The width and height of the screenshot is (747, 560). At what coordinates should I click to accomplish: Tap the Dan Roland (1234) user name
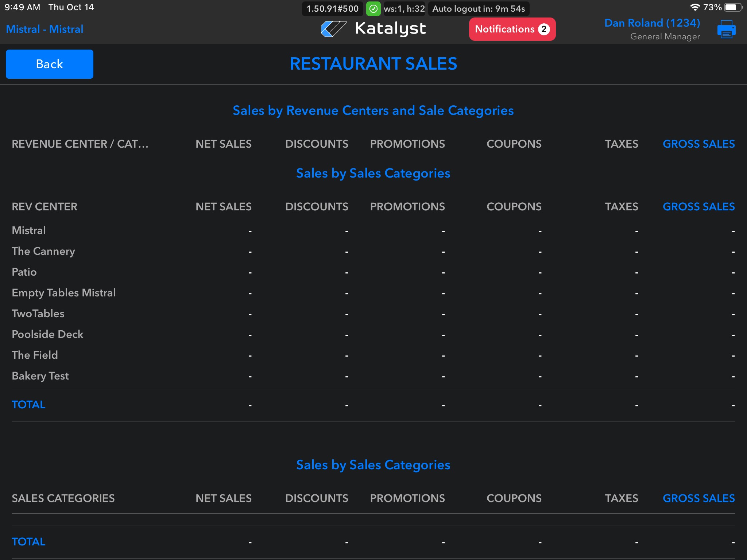[x=652, y=23]
